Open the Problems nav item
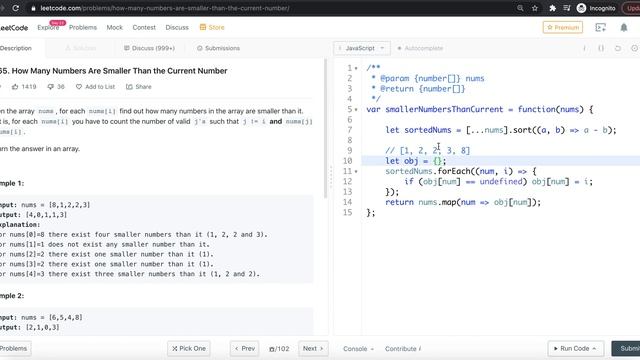The image size is (640, 360). (83, 27)
